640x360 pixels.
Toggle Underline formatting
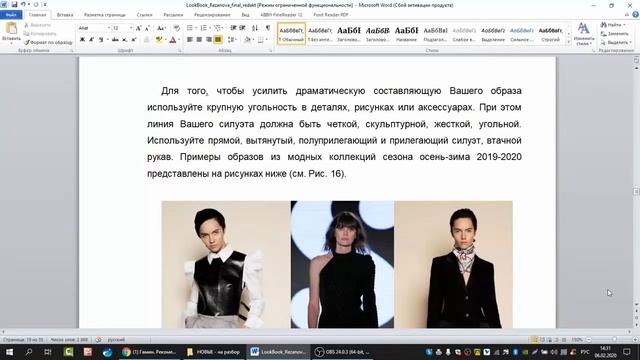point(101,40)
